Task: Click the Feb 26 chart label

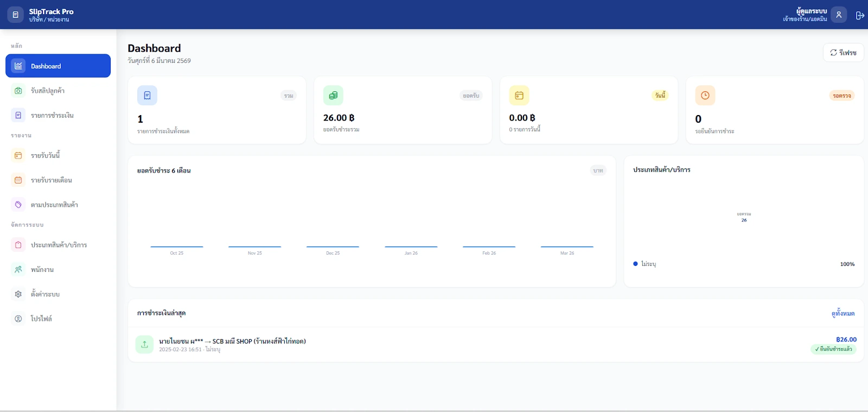Action: tap(489, 253)
